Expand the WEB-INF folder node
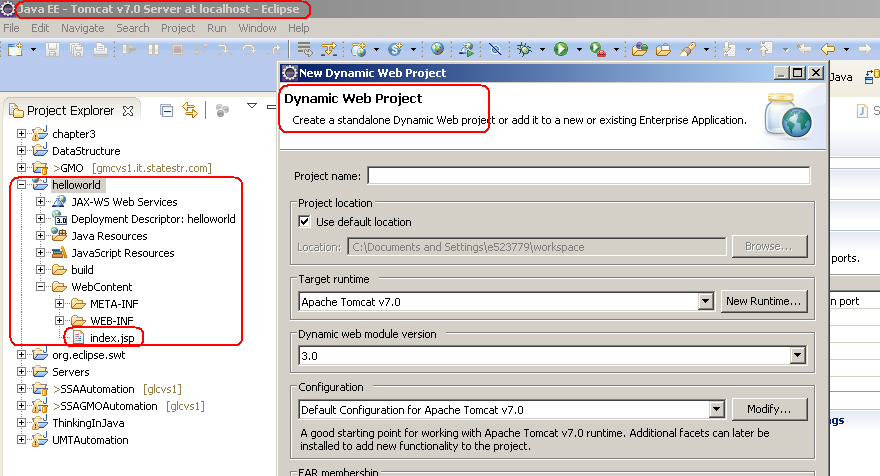The width and height of the screenshot is (880, 476). pos(59,321)
